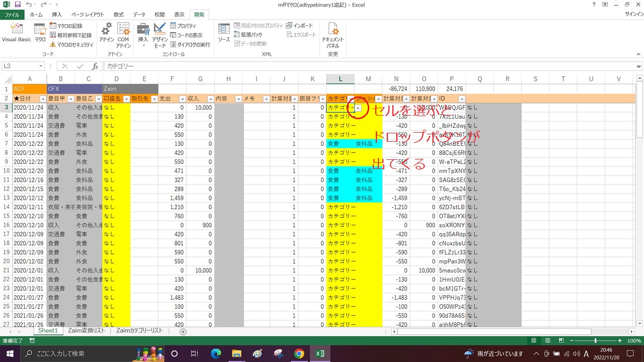The image size is (644, 362).
Task: Switch to the Home tab
Action: [x=36, y=15]
